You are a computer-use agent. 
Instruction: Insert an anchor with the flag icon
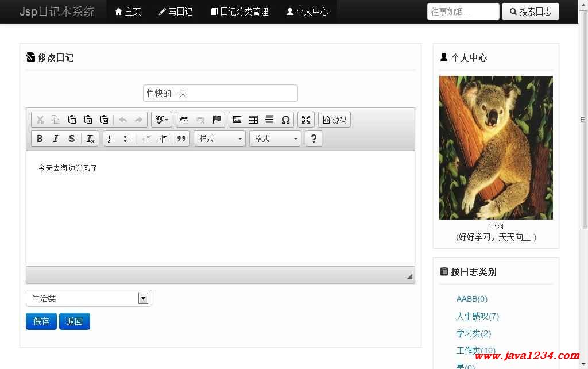pos(216,120)
